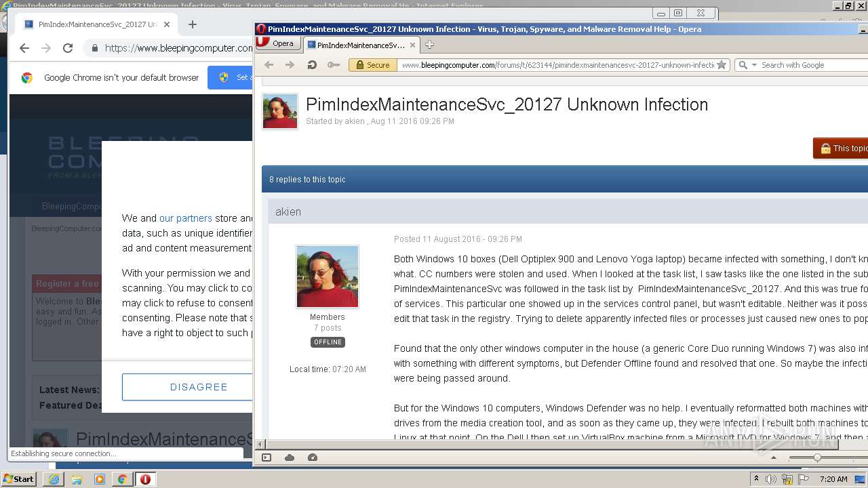Click the Start button on taskbar
This screenshot has height=488, width=868.
coord(19,479)
